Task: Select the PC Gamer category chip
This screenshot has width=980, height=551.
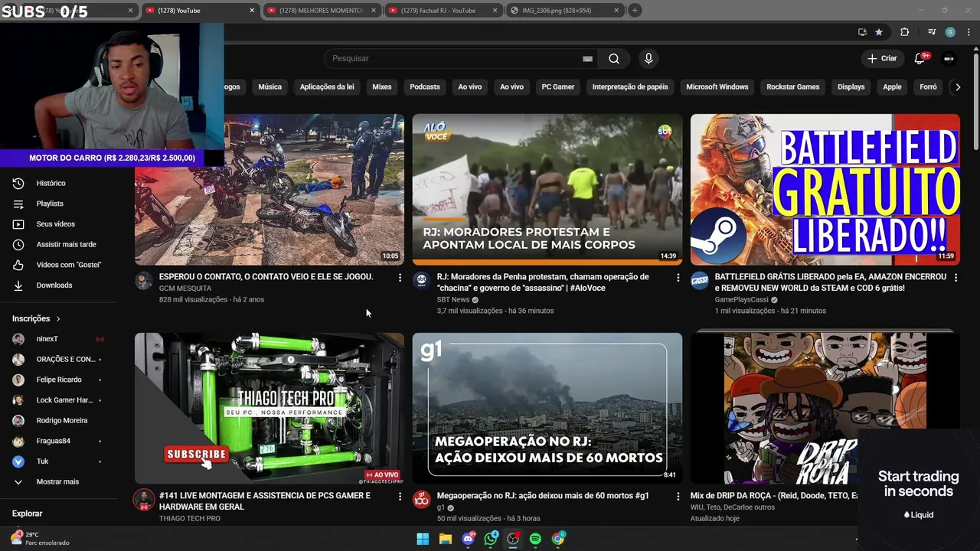Action: click(x=558, y=87)
